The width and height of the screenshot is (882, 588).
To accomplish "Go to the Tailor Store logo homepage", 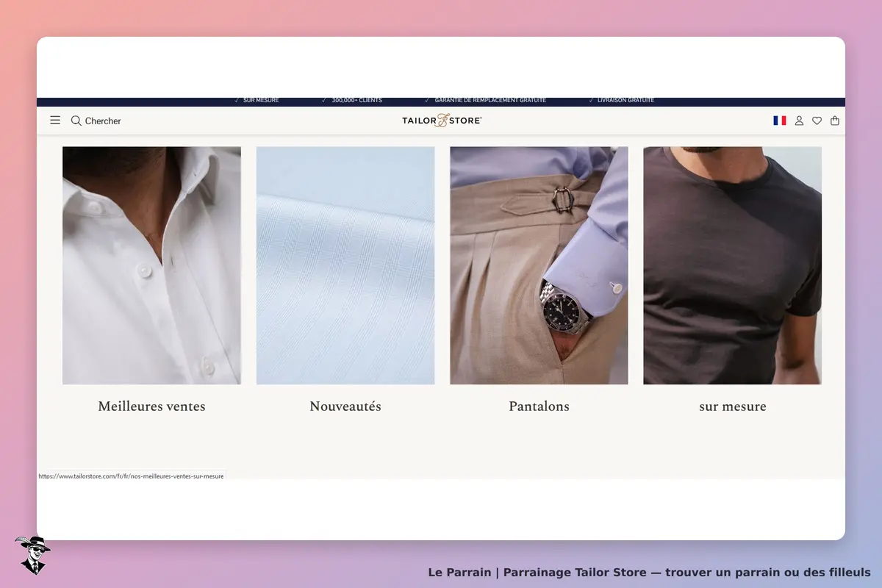I will [x=442, y=121].
